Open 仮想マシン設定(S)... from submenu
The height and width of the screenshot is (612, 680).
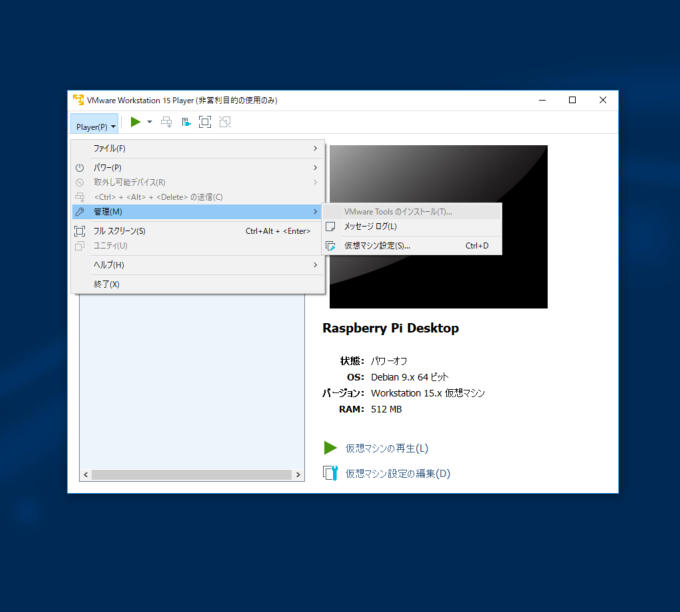pyautogui.click(x=412, y=245)
